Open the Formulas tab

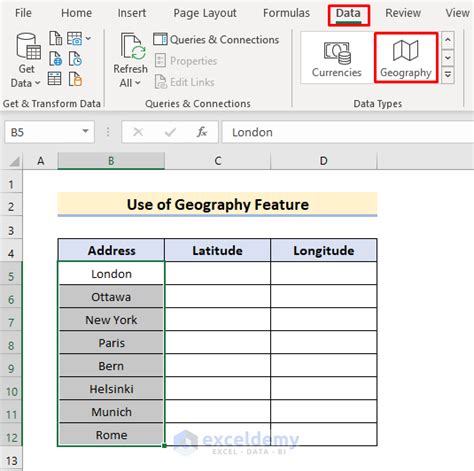coord(286,13)
